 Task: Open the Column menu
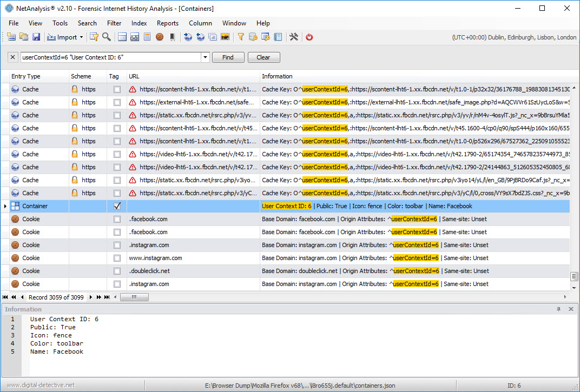coord(200,23)
